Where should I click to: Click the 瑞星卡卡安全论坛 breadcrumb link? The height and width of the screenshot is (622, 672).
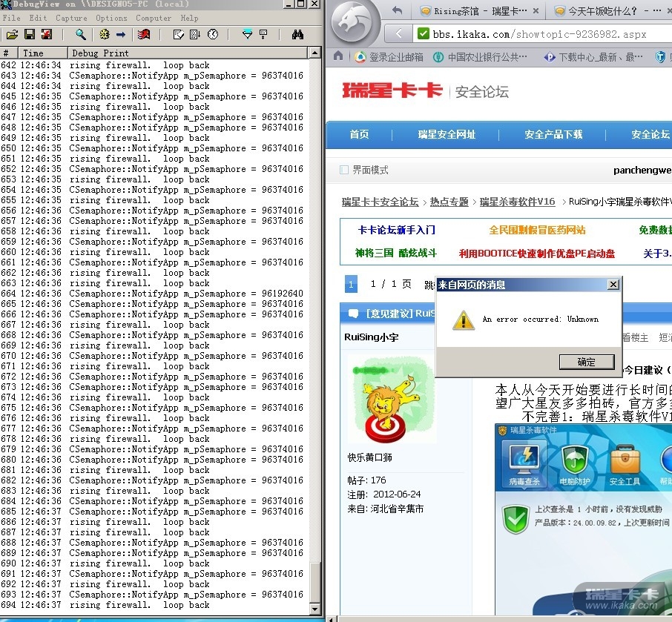click(x=381, y=202)
